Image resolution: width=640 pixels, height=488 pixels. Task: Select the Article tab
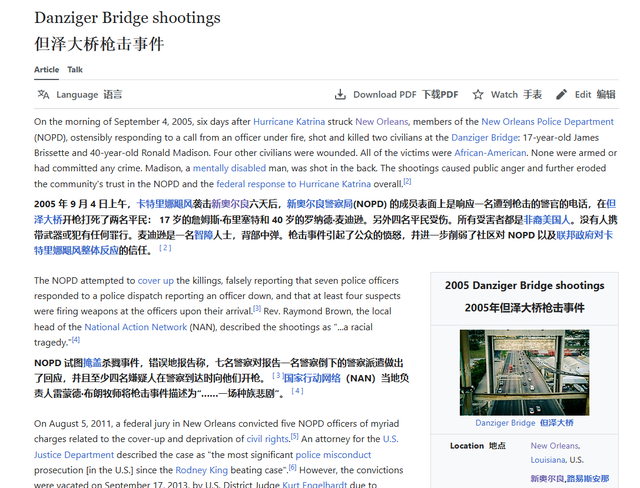(46, 70)
